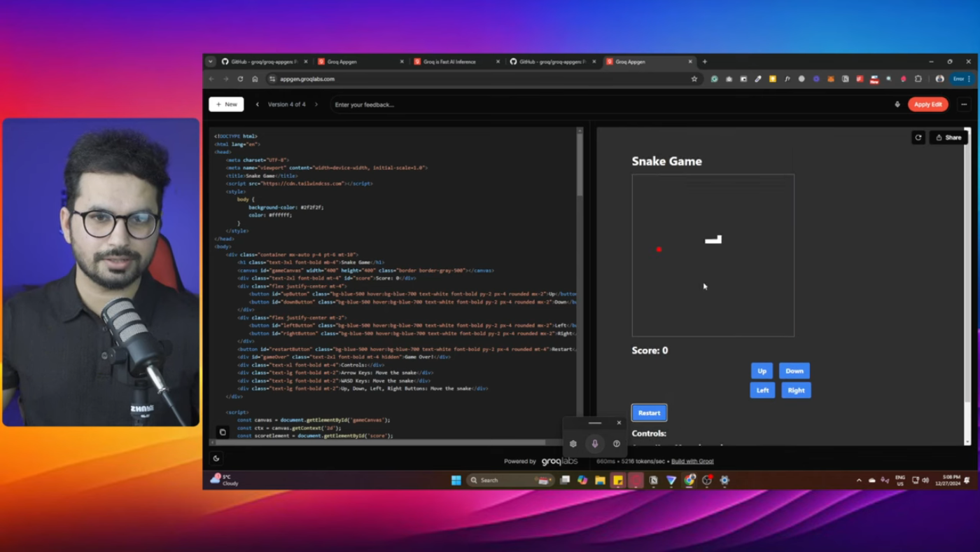This screenshot has width=980, height=552.
Task: Focus the 'Enter your feedback' input field
Action: [609, 104]
